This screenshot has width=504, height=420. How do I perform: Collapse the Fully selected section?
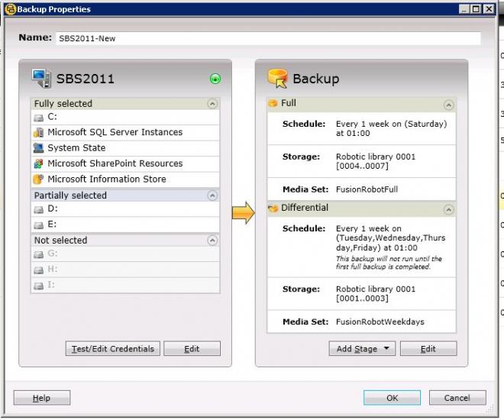tap(212, 104)
